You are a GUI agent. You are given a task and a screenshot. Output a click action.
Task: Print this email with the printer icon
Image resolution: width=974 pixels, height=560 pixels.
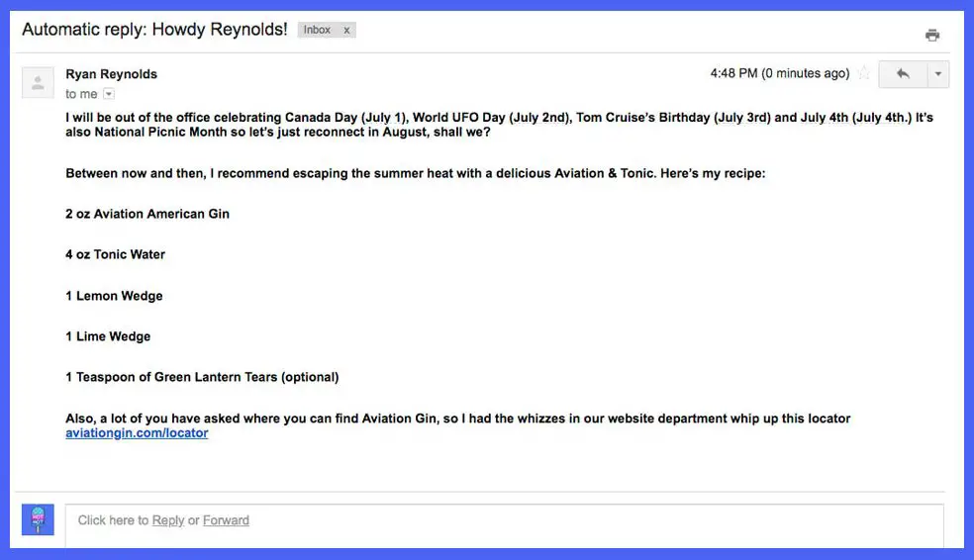(x=931, y=36)
